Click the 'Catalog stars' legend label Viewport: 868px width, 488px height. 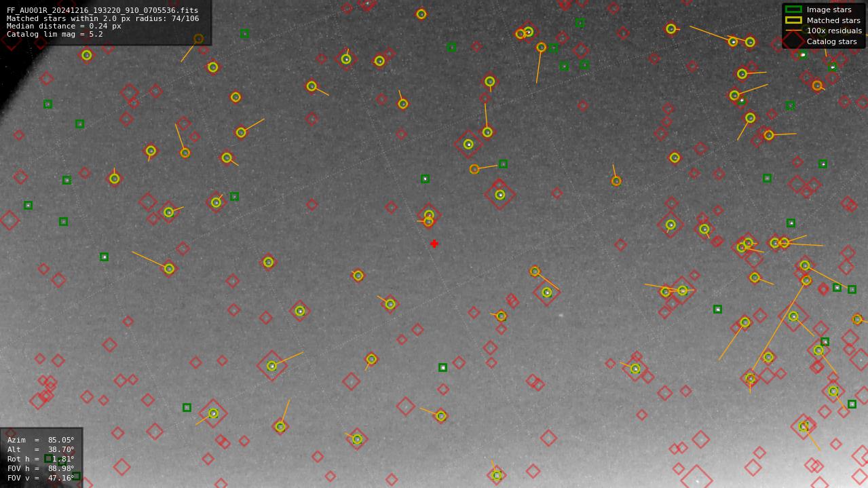pos(831,41)
